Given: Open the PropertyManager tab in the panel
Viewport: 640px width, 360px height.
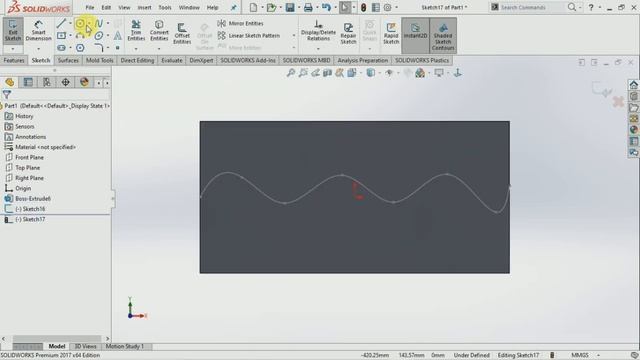Looking at the screenshot, I should point(28,82).
